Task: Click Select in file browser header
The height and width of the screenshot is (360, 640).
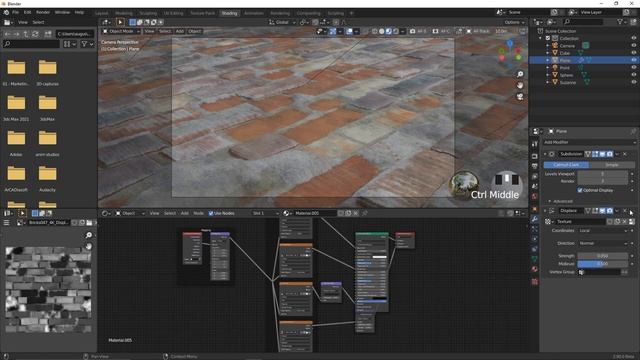Action: point(38,22)
